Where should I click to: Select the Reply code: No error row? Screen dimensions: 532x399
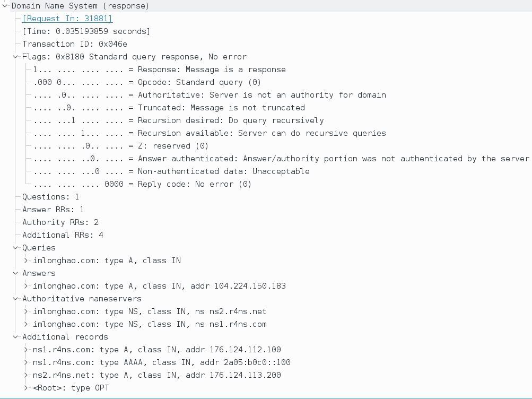142,184
